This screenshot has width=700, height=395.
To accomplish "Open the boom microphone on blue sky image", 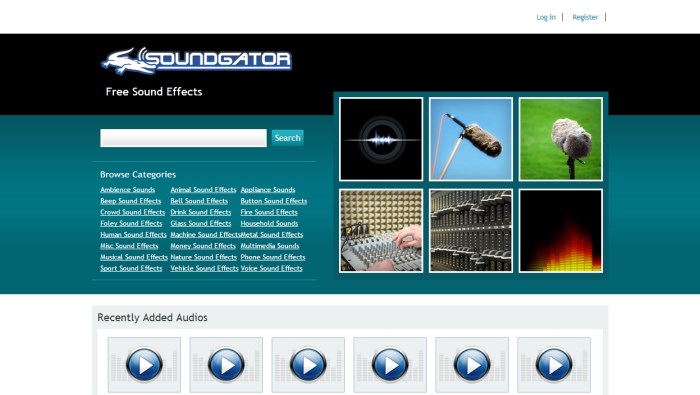I will pos(471,139).
